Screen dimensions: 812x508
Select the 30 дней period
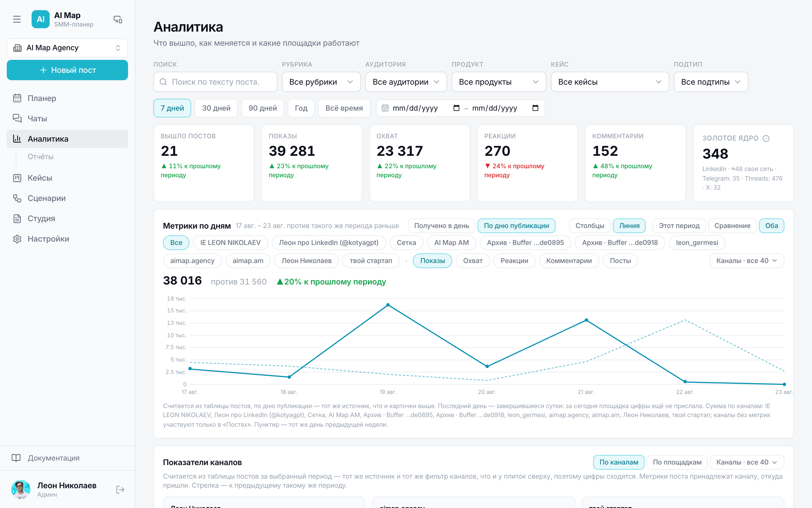coord(216,108)
